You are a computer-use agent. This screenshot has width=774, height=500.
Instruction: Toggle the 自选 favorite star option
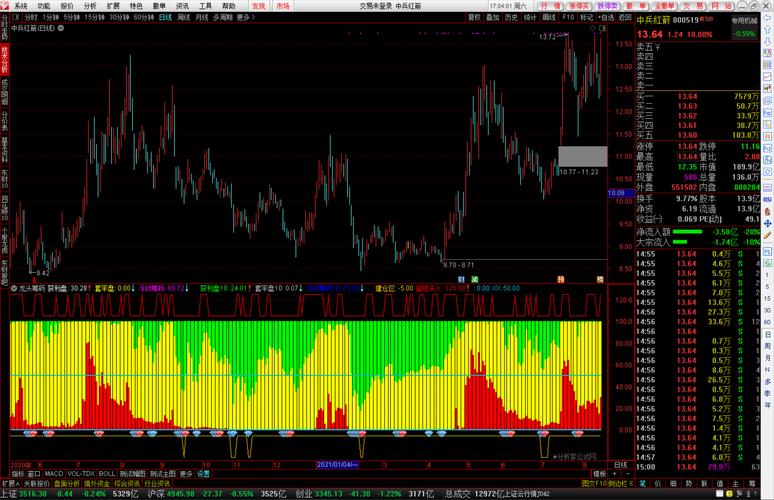pyautogui.click(x=607, y=17)
